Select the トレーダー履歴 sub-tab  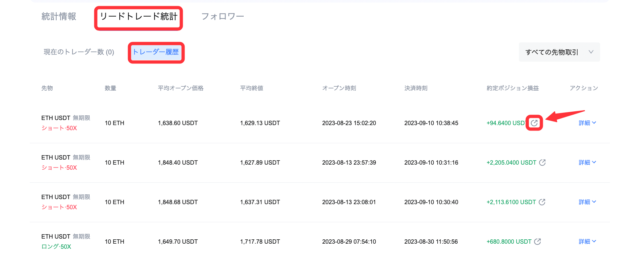156,52
